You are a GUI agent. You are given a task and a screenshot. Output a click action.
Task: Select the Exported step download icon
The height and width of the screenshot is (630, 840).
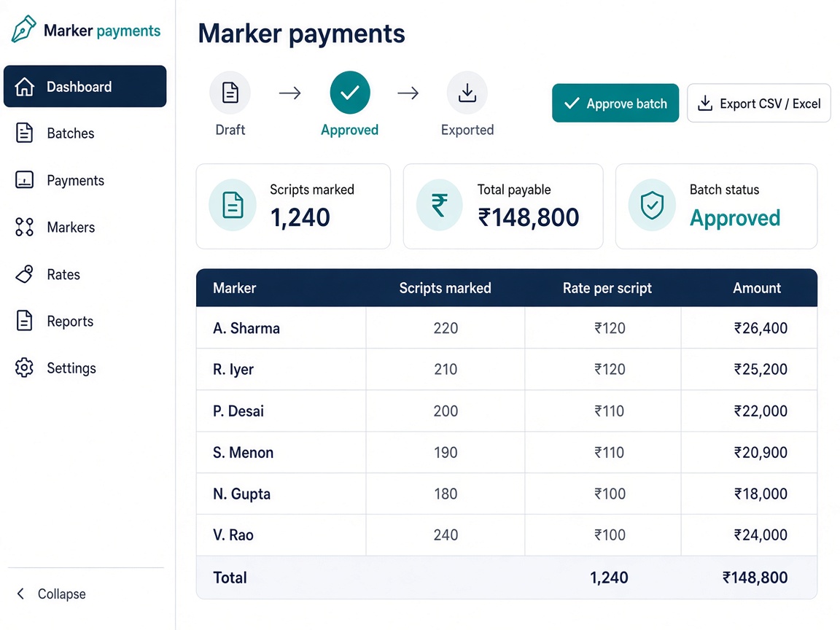(467, 93)
